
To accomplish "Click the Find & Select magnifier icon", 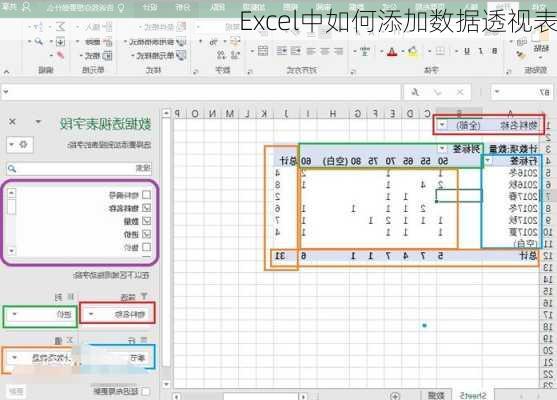I will pyautogui.click(x=39, y=42).
